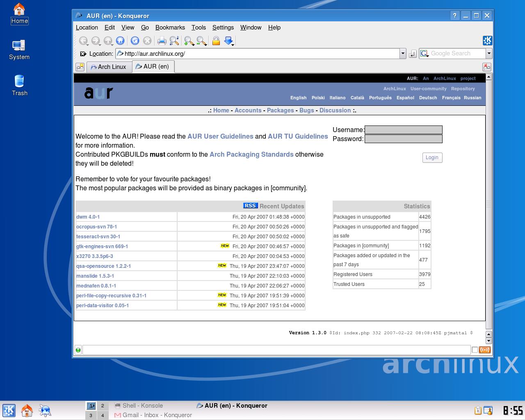Click the Stop loading toolbar icon
Image resolution: width=525 pixels, height=420 pixels.
[147, 41]
